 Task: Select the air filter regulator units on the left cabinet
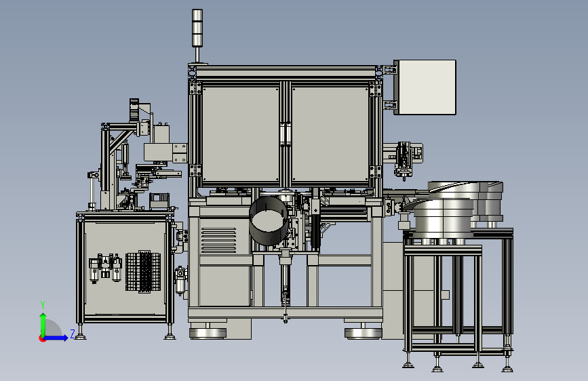tap(106, 268)
